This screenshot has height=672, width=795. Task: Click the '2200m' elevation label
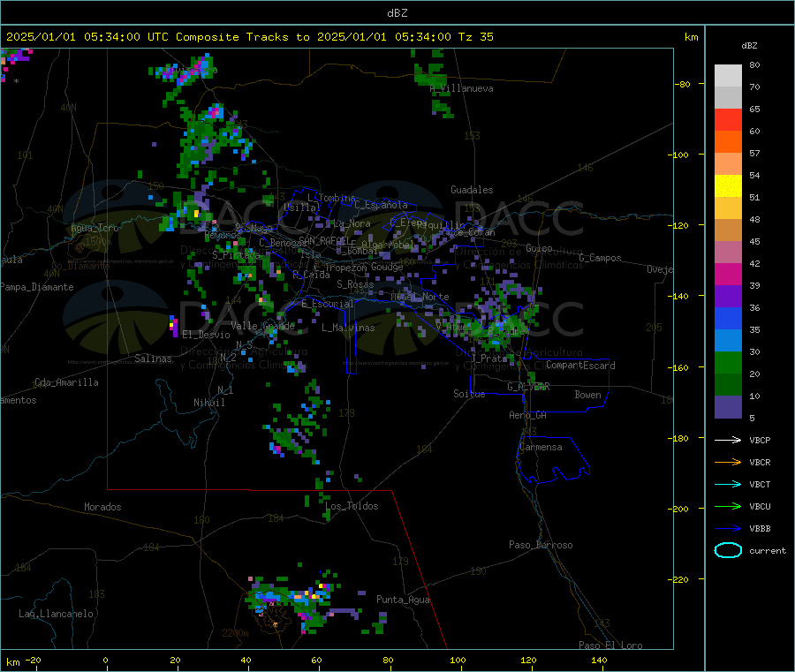click(x=235, y=633)
